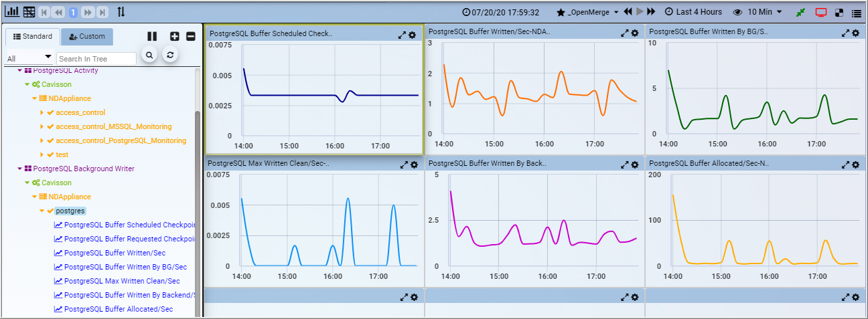Image resolution: width=868 pixels, height=319 pixels.
Task: Expand the test node
Action: coord(42,154)
